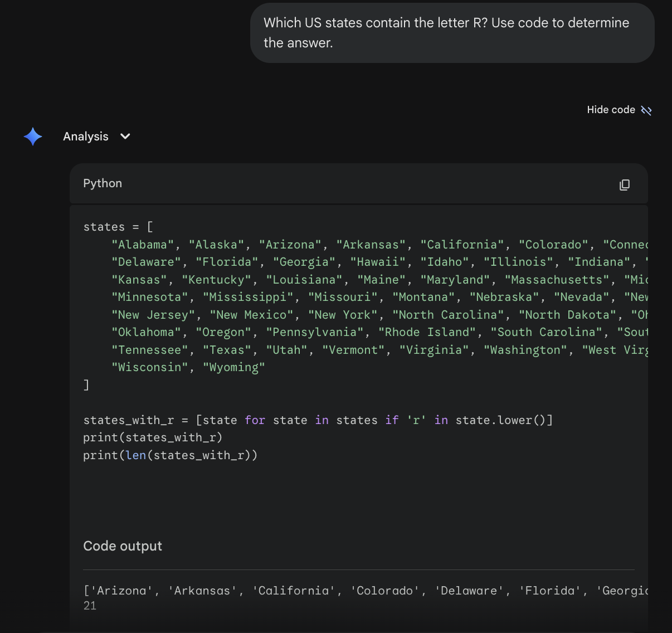Viewport: 672px width, 633px height.
Task: Click the blue Gemini sparkle icon
Action: point(33,137)
